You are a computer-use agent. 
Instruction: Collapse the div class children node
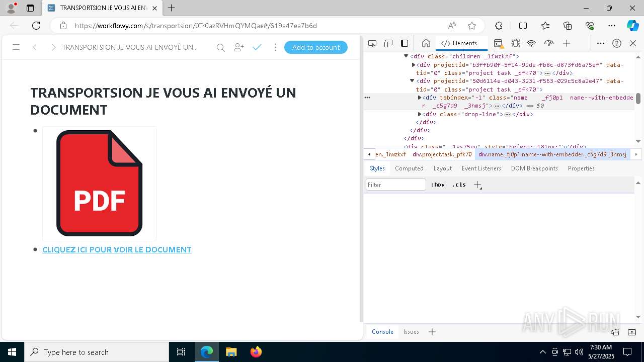coord(406,56)
